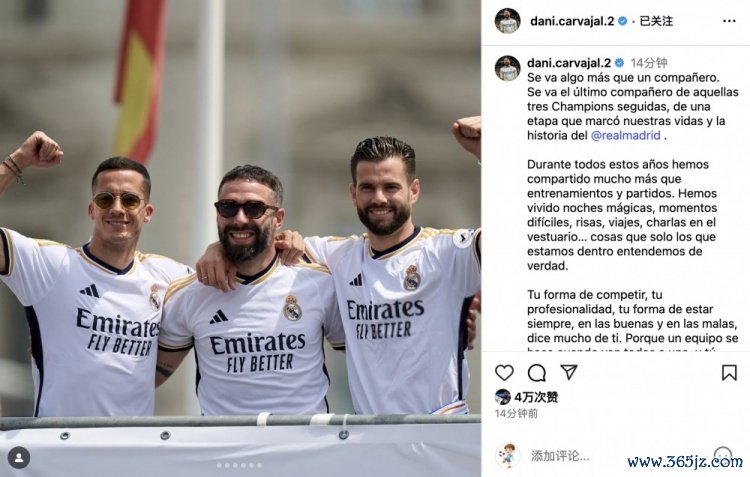Jump to last carousel dot indicator
The height and width of the screenshot is (477, 750).
[260, 465]
